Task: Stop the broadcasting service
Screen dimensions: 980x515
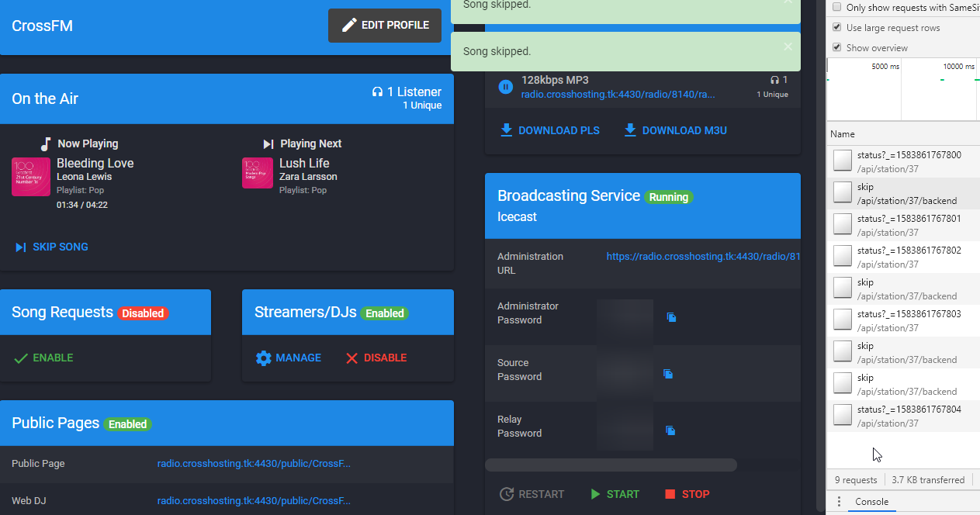Action: click(687, 494)
